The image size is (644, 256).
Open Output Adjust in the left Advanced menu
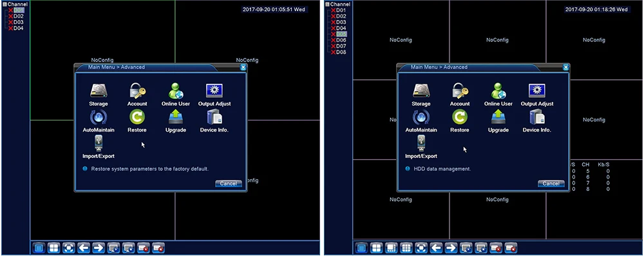214,95
